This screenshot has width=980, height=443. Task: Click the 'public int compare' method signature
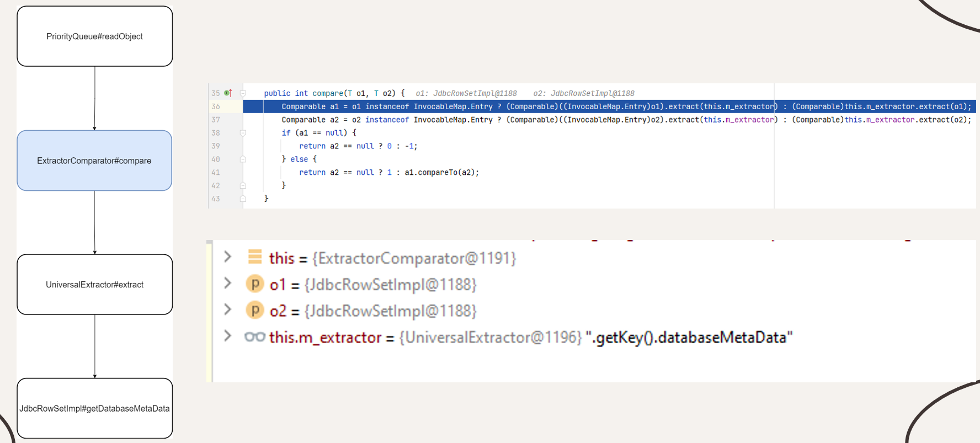(334, 93)
